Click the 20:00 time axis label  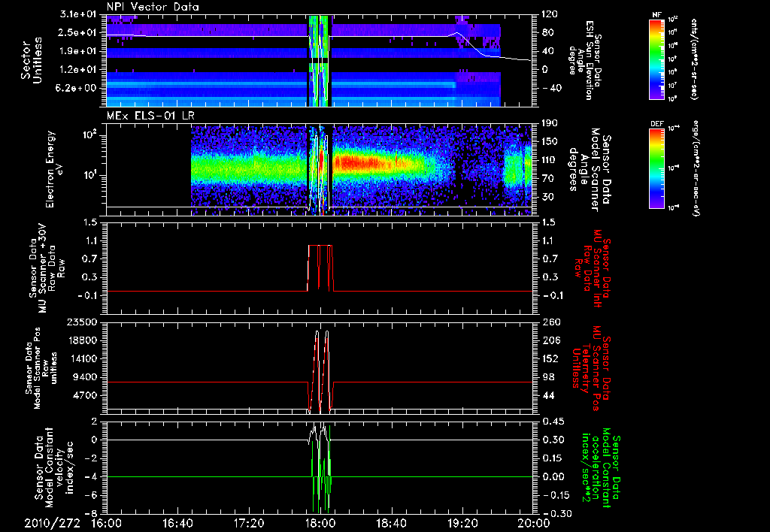click(x=534, y=523)
